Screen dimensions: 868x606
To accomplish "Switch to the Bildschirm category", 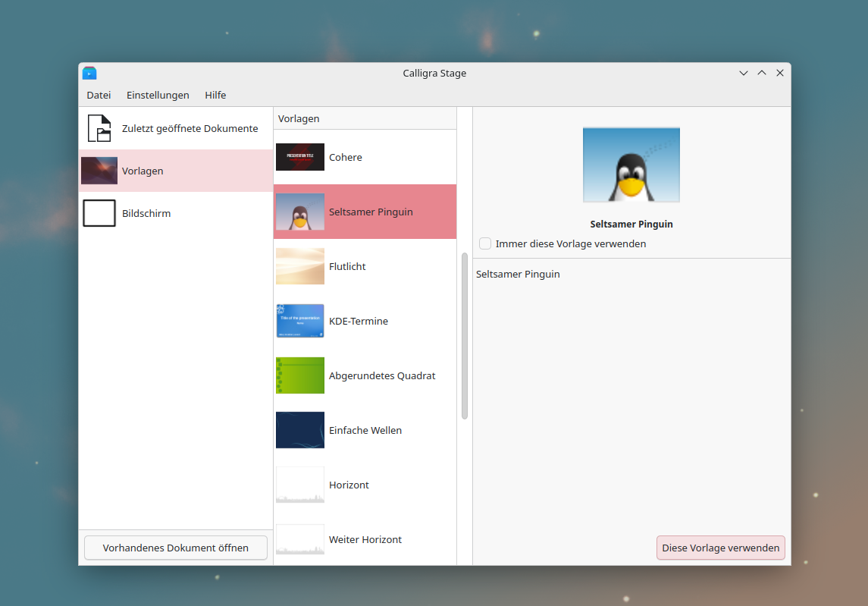I will (176, 213).
